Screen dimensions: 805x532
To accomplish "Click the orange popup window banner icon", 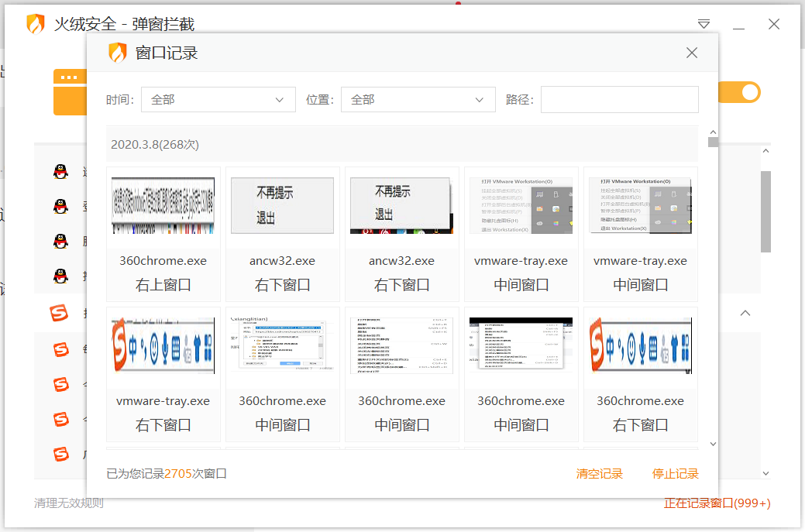I will (71, 92).
